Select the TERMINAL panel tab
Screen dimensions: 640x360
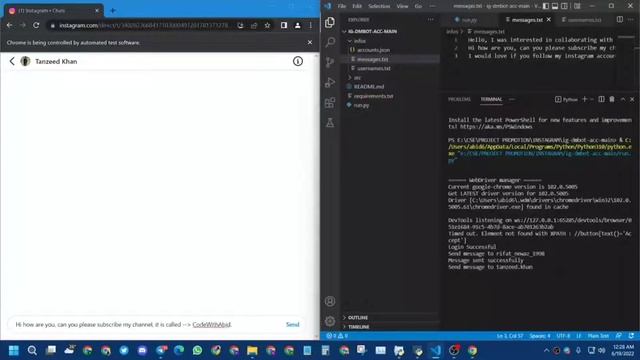tap(491, 99)
